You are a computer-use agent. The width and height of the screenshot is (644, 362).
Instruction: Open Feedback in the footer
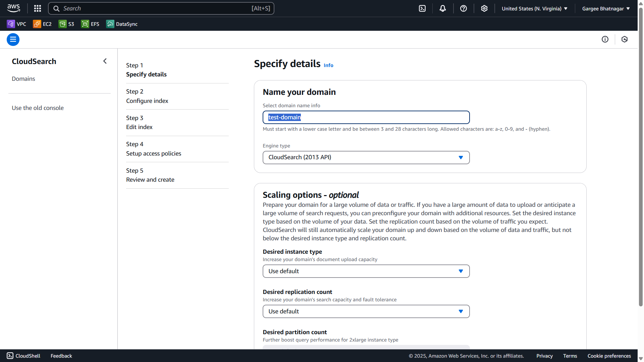pyautogui.click(x=61, y=356)
